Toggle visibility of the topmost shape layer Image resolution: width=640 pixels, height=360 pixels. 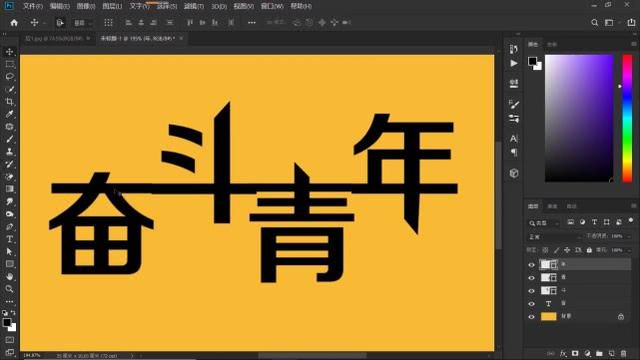coord(531,265)
